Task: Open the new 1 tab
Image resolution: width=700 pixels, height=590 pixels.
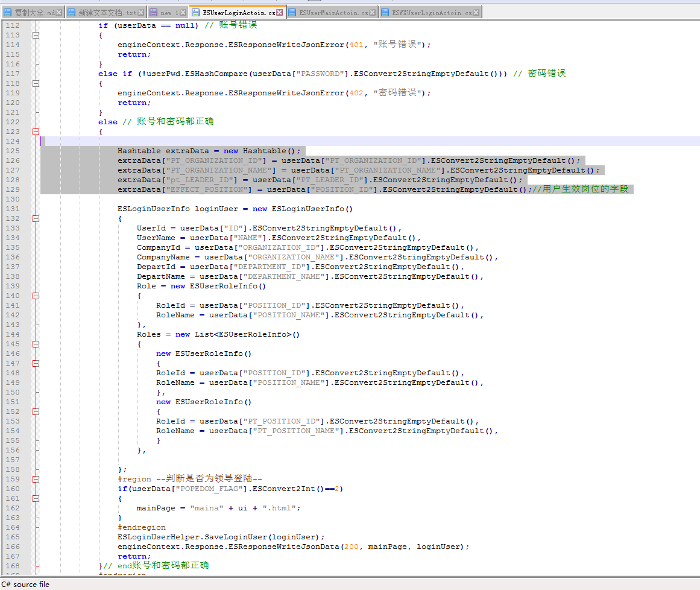Action: pyautogui.click(x=168, y=13)
